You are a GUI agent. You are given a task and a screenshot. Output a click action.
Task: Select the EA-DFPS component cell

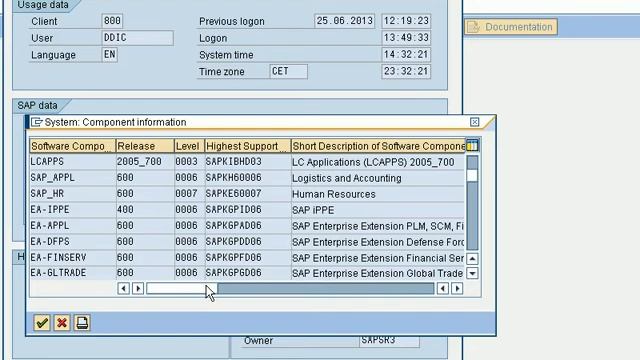(73, 242)
